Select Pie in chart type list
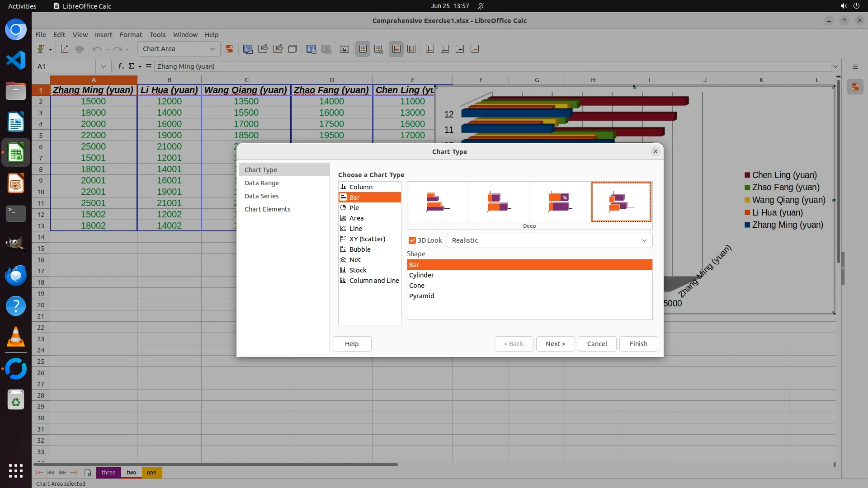The height and width of the screenshot is (488, 868). (354, 208)
